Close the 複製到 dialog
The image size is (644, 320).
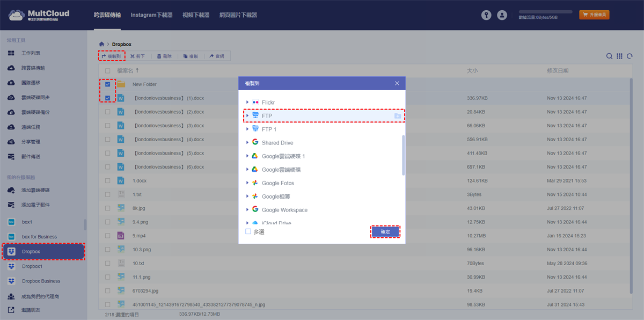coord(397,84)
